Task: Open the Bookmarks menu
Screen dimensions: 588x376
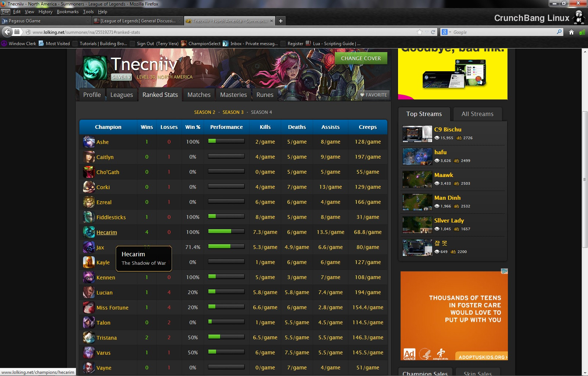Action: (x=68, y=12)
